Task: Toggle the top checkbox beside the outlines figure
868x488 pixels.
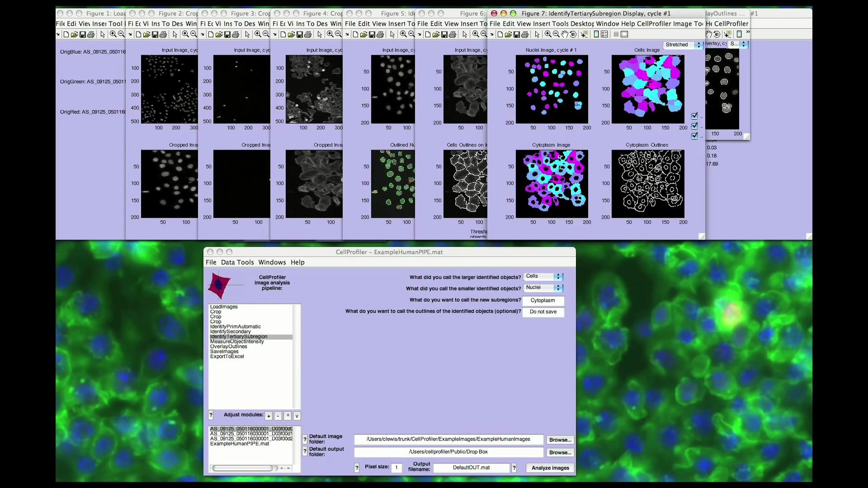Action: 694,116
